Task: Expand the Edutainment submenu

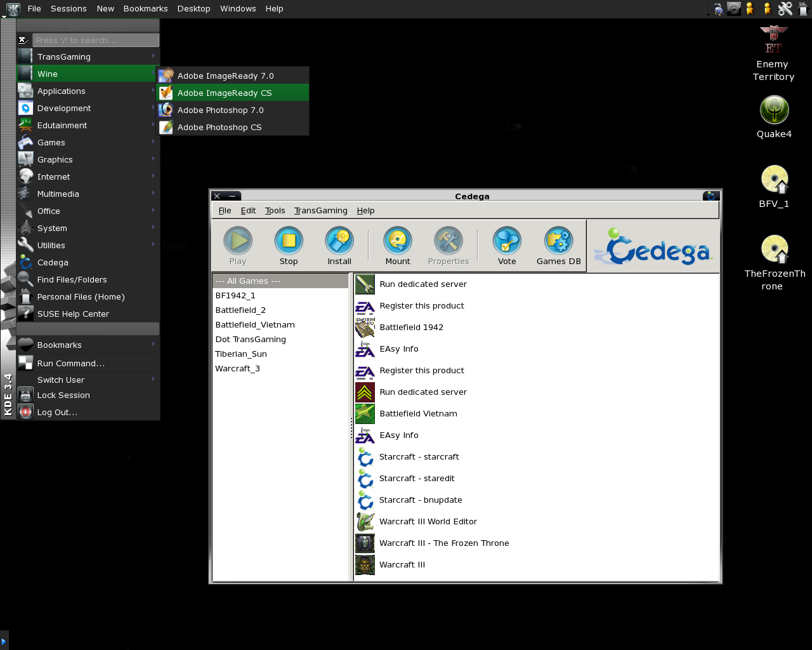Action: [88, 125]
